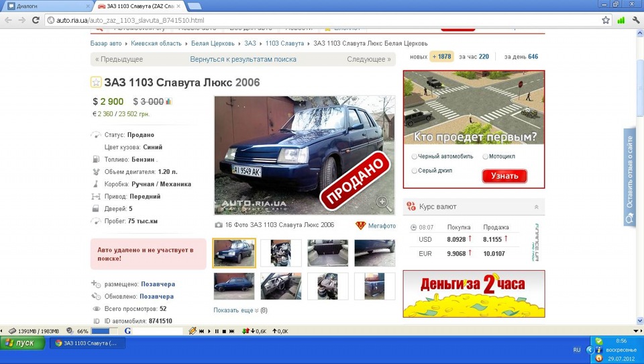Select Серый джип radio option

tap(415, 171)
